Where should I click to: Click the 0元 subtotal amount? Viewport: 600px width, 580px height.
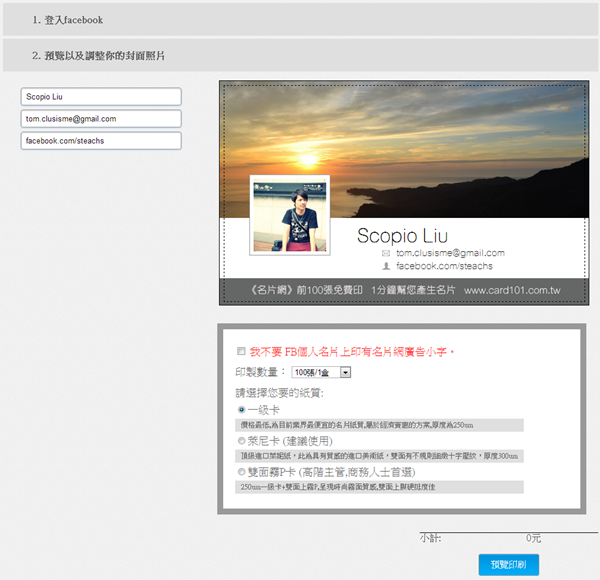point(533,538)
